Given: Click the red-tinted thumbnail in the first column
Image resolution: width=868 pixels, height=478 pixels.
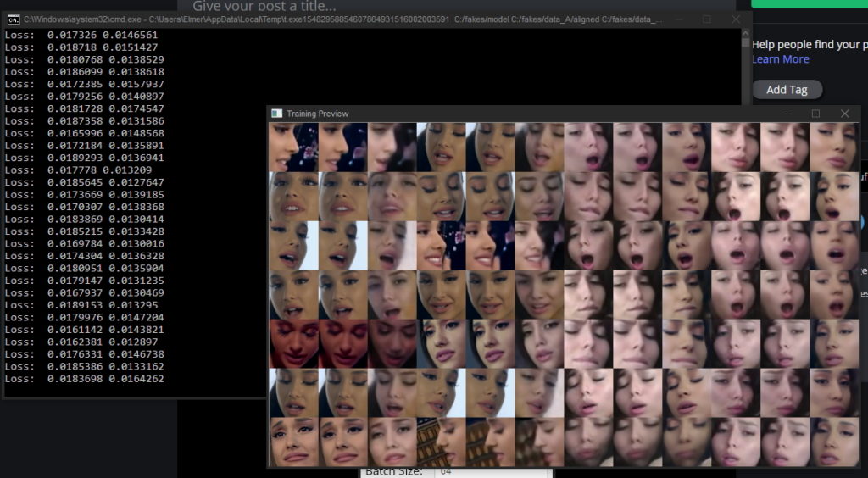Looking at the screenshot, I should click(293, 343).
